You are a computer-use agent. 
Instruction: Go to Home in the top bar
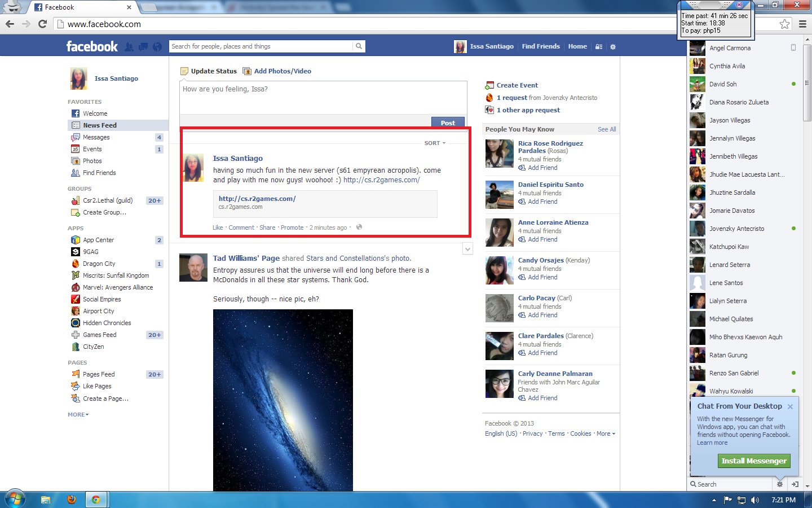[x=577, y=46]
